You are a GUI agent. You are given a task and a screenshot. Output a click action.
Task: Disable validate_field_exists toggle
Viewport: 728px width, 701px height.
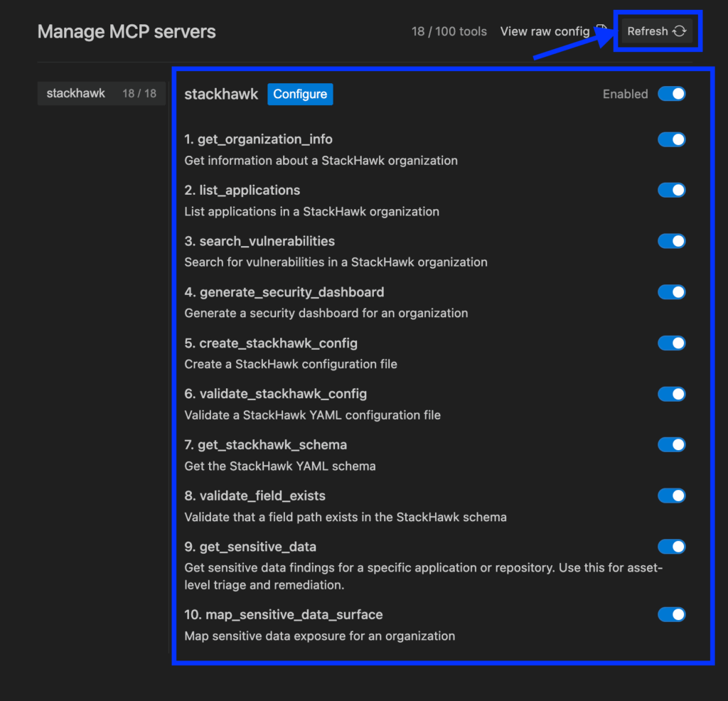(x=671, y=496)
